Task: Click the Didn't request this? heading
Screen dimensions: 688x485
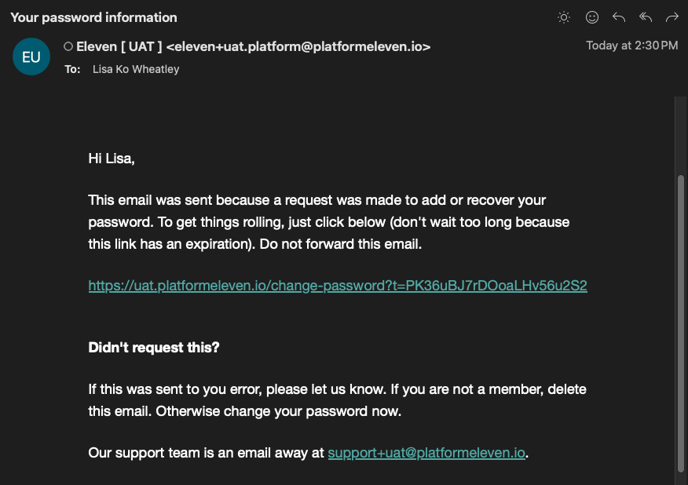Action: click(154, 347)
